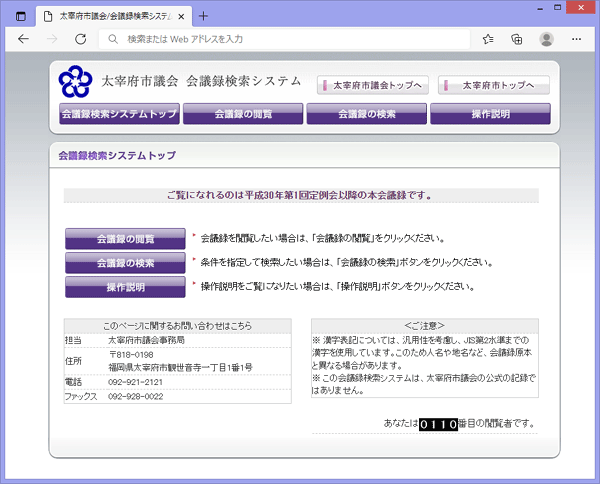This screenshot has height=484, width=600.
Task: Focus the Web address input field
Action: click(x=284, y=39)
